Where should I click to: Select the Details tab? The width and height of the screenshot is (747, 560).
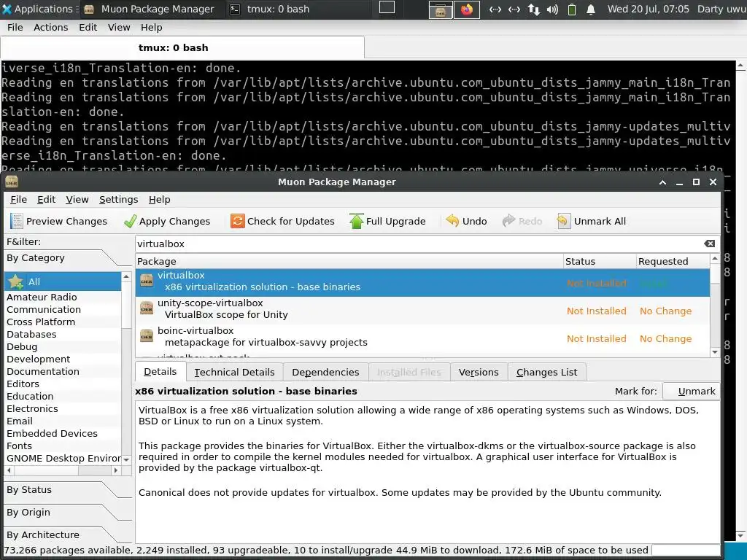click(x=160, y=371)
